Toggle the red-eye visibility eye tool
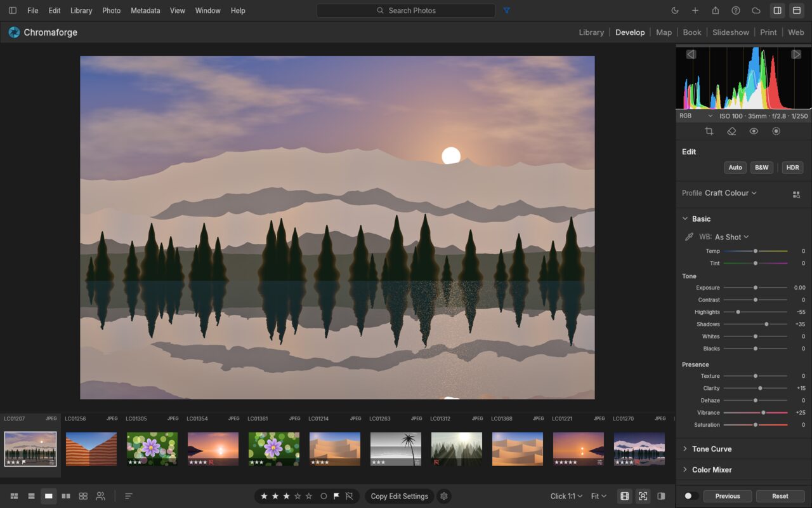The image size is (812, 508). [x=754, y=131]
